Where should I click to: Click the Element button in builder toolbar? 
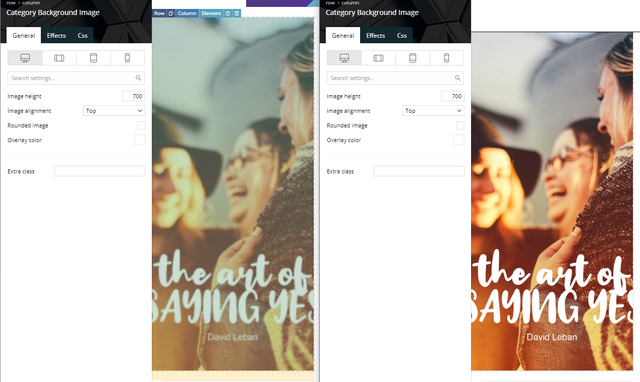click(x=211, y=13)
